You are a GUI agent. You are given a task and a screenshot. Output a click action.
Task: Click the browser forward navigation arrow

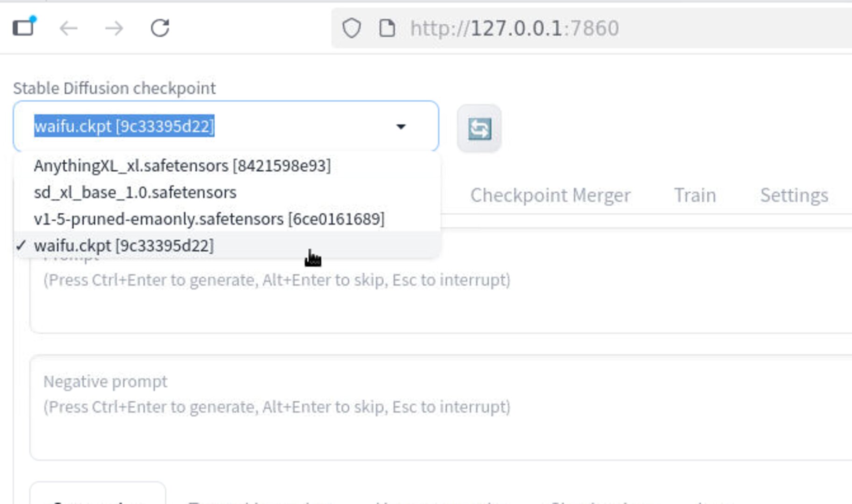114,28
